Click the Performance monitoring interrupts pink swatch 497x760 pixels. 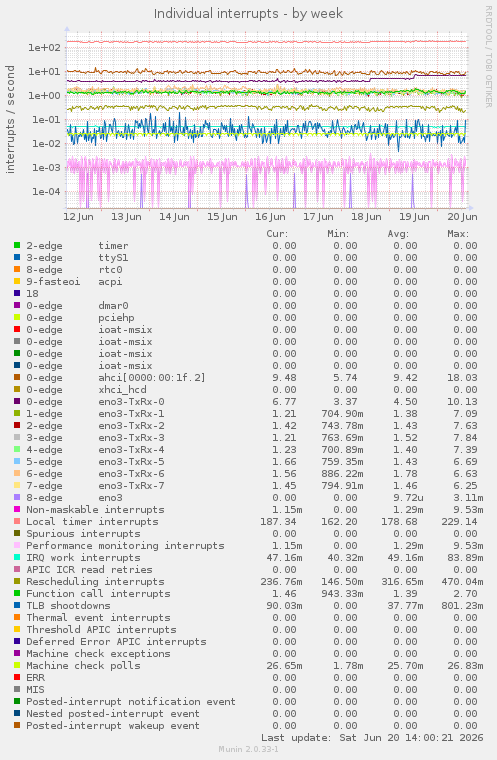[17, 546]
